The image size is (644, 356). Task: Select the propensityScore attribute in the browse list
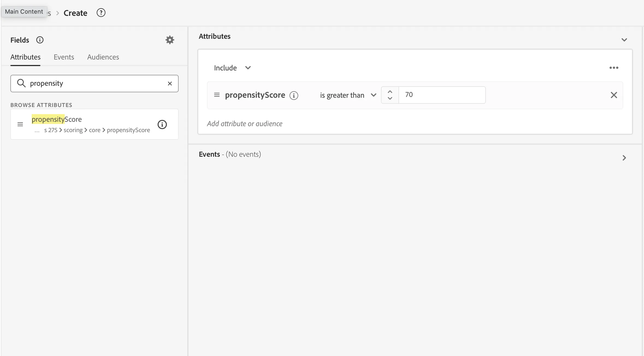point(94,124)
